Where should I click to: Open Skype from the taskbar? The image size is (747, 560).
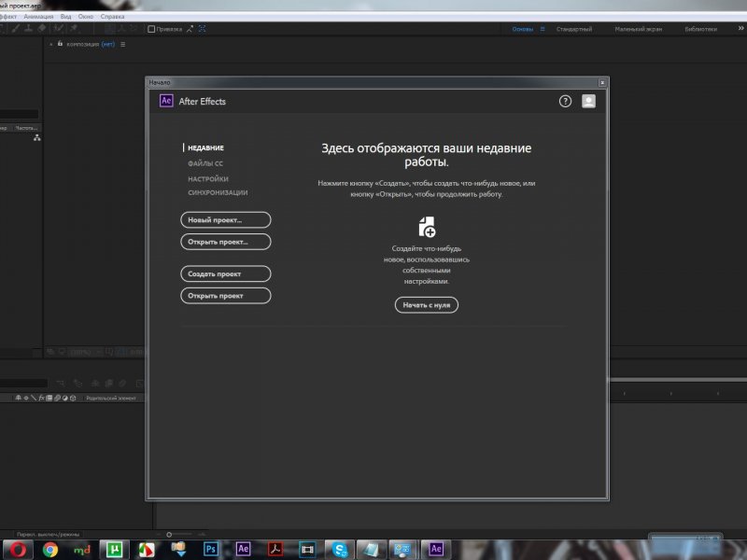coord(340,550)
